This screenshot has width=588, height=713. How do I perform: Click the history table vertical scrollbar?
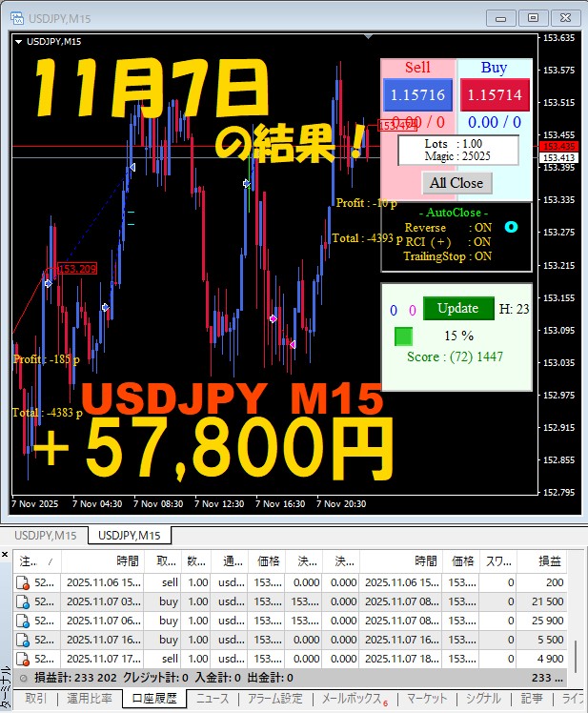[576, 656]
